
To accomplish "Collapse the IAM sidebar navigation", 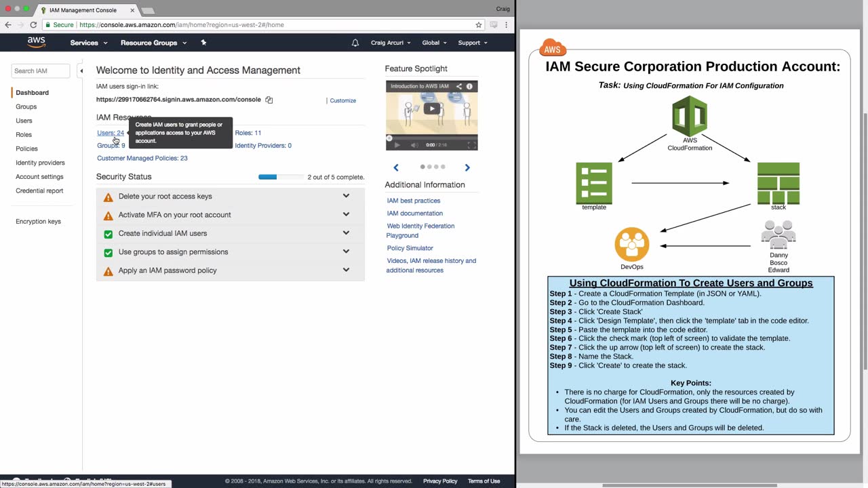I will tap(81, 70).
